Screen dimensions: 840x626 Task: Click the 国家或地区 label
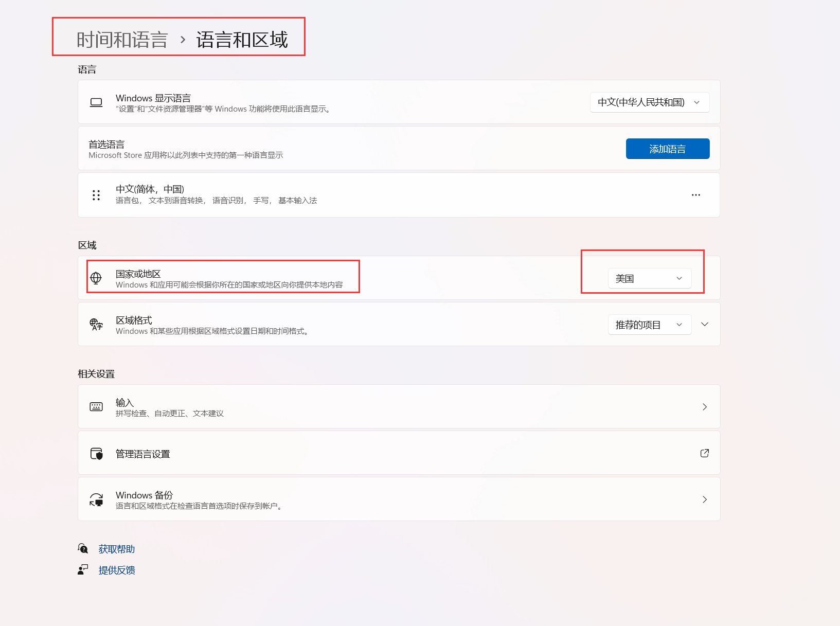click(138, 274)
